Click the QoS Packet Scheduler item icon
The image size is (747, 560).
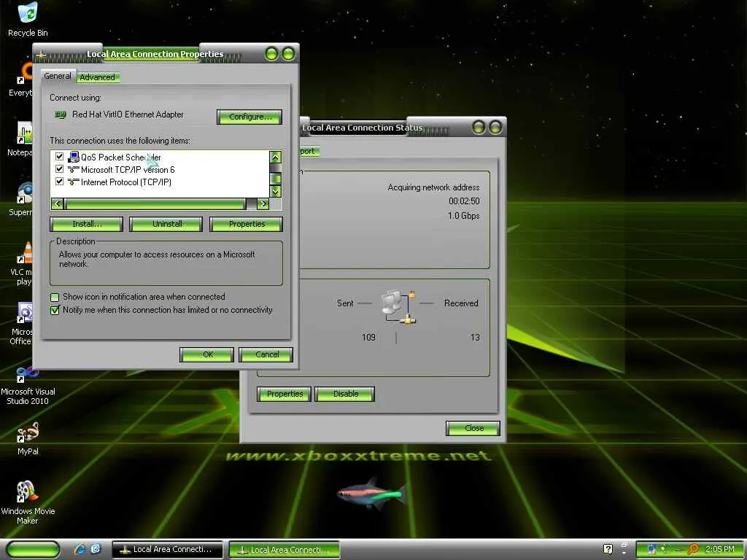pyautogui.click(x=74, y=157)
